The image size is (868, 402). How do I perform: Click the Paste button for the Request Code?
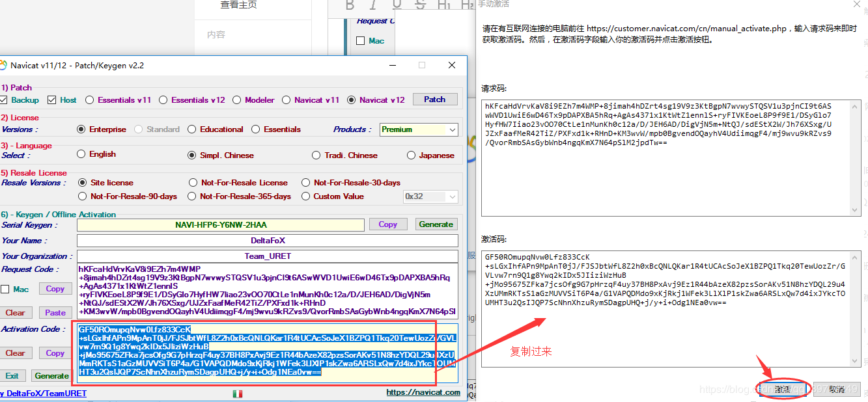point(55,313)
